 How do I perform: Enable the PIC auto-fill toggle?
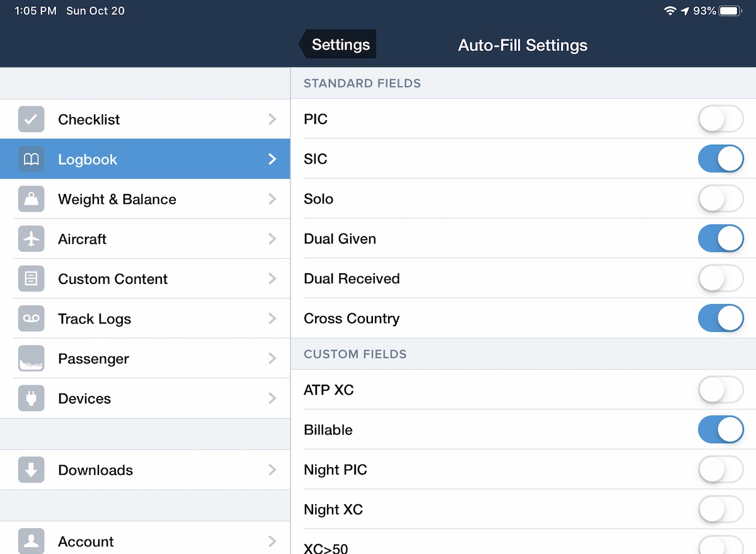tap(720, 120)
